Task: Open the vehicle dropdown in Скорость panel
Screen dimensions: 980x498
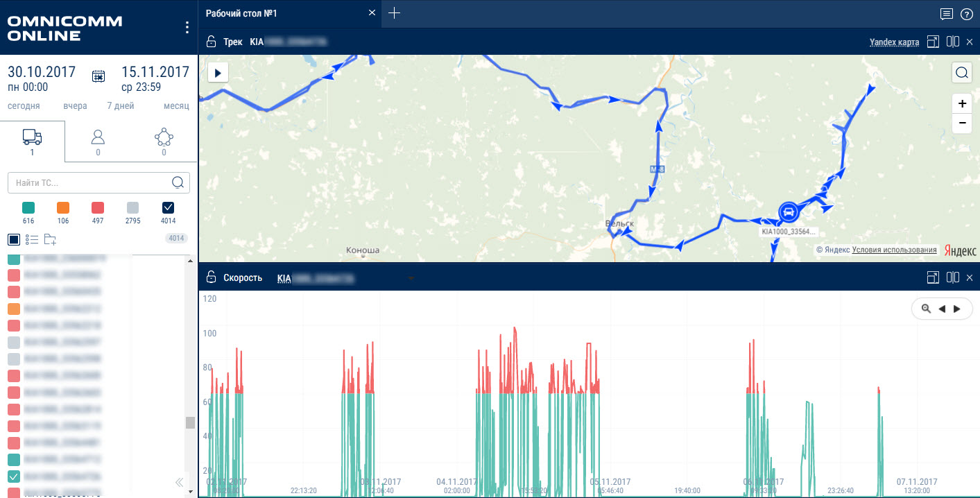Action: tap(411, 279)
